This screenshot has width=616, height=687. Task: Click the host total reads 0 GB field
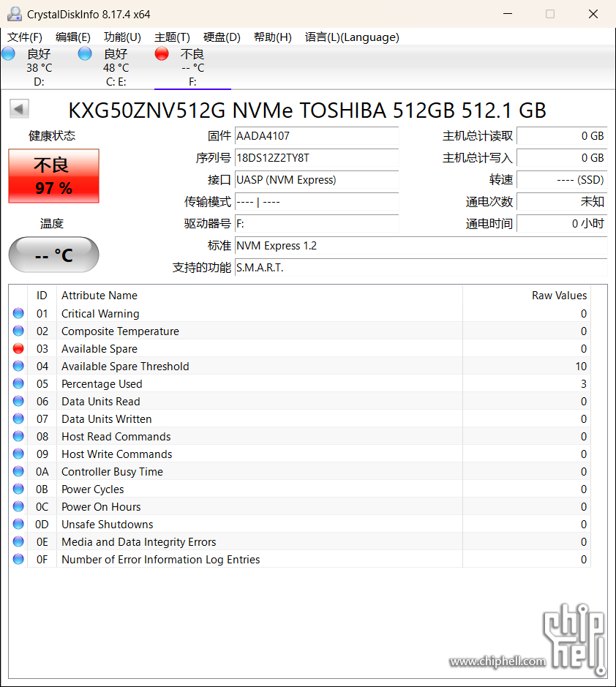coord(562,136)
